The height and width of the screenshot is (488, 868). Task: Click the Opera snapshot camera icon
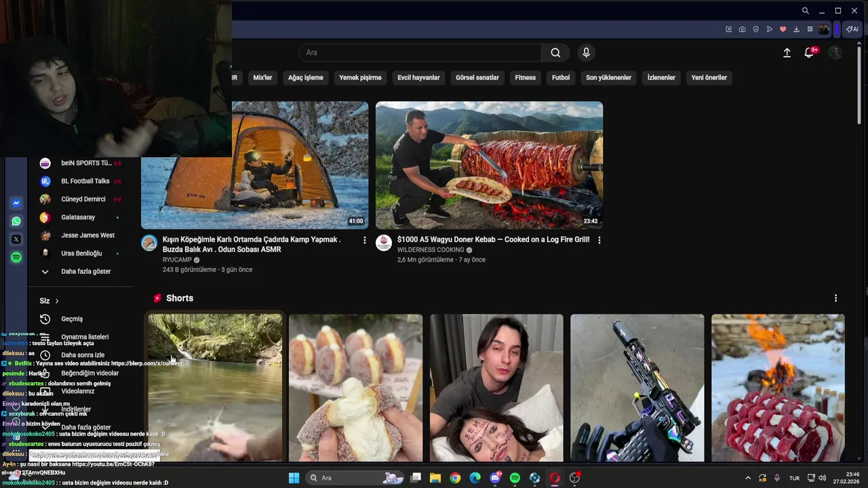pyautogui.click(x=743, y=29)
